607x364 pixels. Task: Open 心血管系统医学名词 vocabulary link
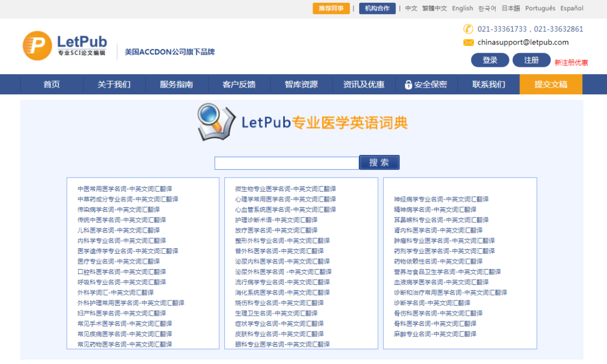coord(286,210)
